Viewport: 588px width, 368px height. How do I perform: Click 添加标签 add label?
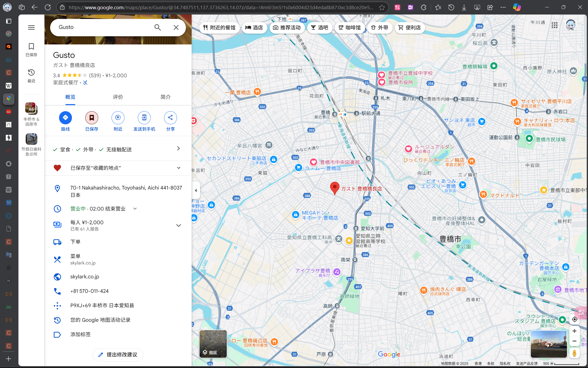(x=80, y=334)
